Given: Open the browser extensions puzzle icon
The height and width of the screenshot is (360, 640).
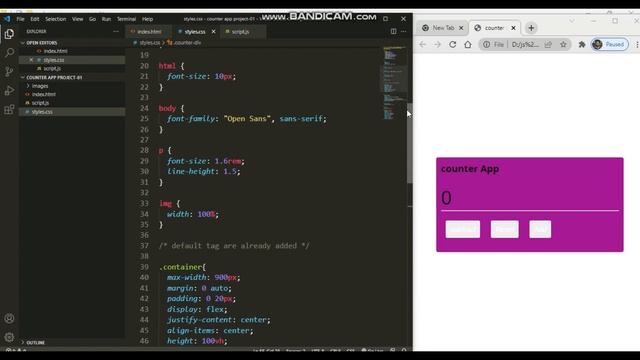Looking at the screenshot, I should pyautogui.click(x=582, y=44).
